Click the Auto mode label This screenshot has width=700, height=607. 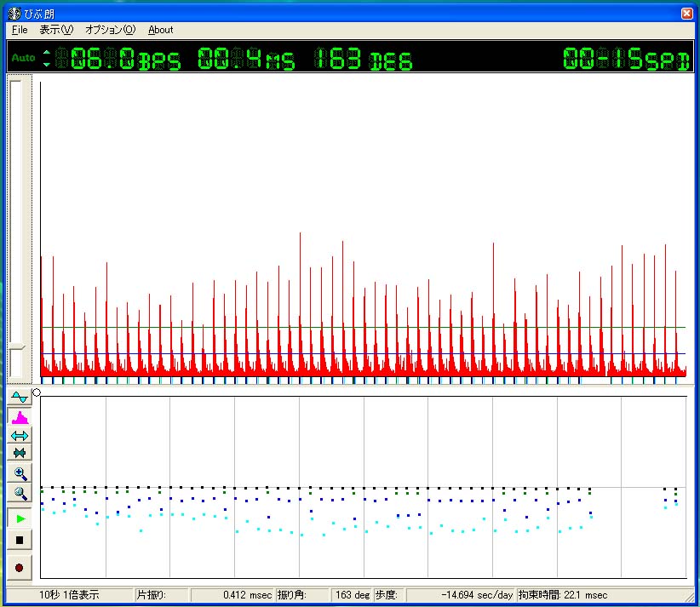[x=23, y=58]
